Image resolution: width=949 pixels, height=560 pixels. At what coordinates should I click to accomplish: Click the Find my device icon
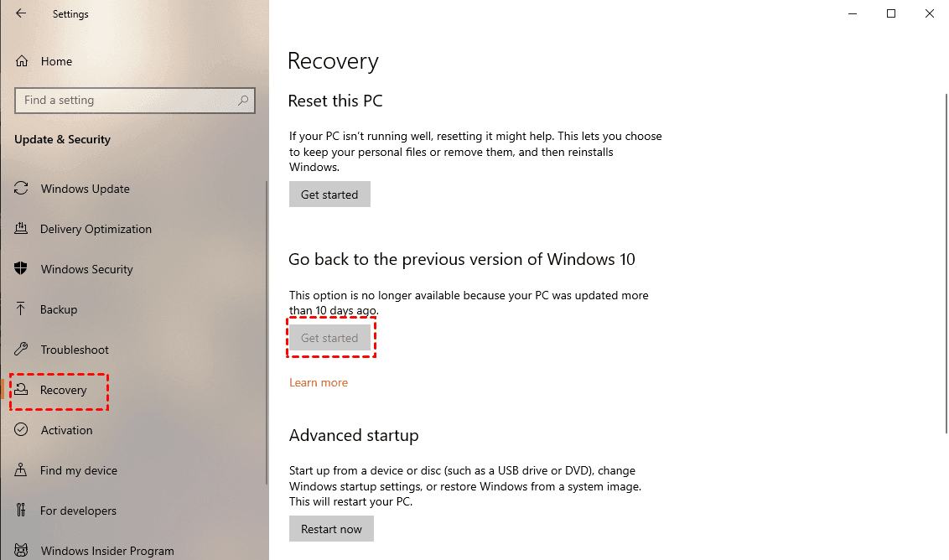click(x=22, y=470)
